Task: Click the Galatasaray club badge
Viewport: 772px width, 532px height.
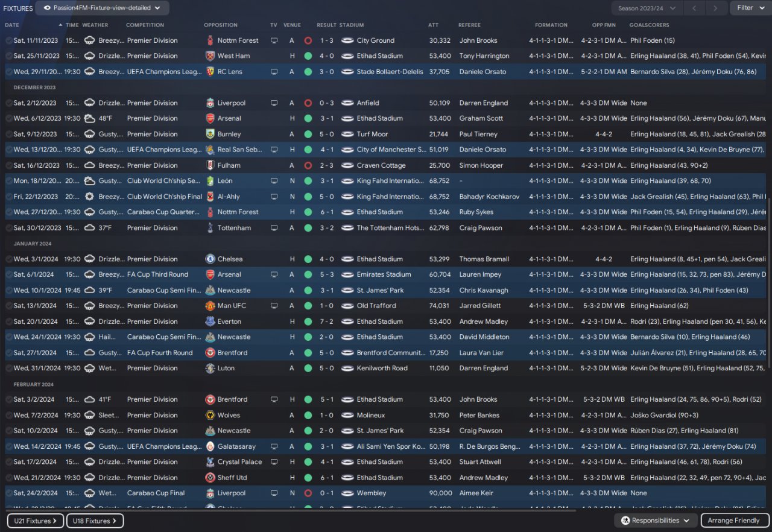Action: click(x=210, y=446)
